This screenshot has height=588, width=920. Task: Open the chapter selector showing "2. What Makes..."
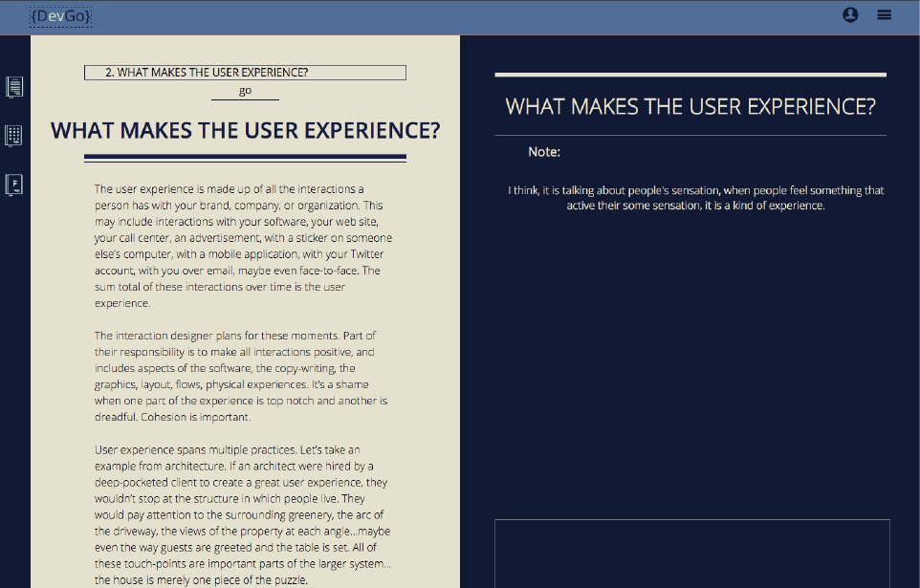pos(245,73)
